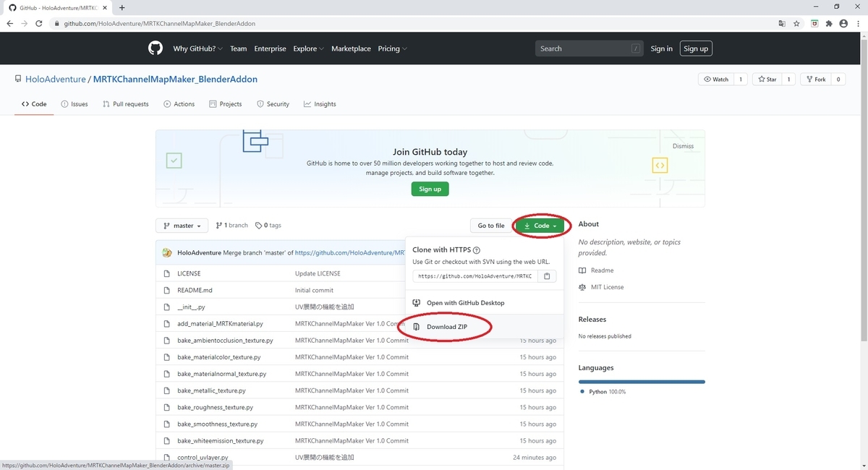The image size is (868, 470).
Task: Open add_material_MRTKmaterial.py file
Action: click(220, 323)
